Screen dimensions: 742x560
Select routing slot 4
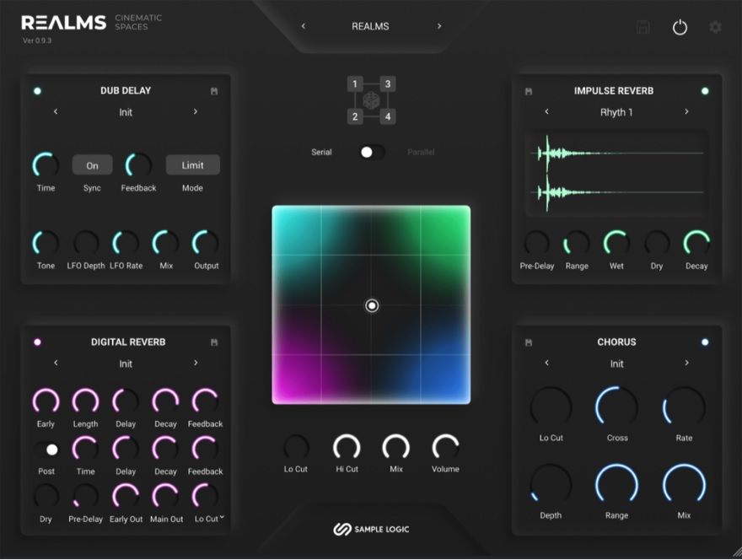point(388,116)
